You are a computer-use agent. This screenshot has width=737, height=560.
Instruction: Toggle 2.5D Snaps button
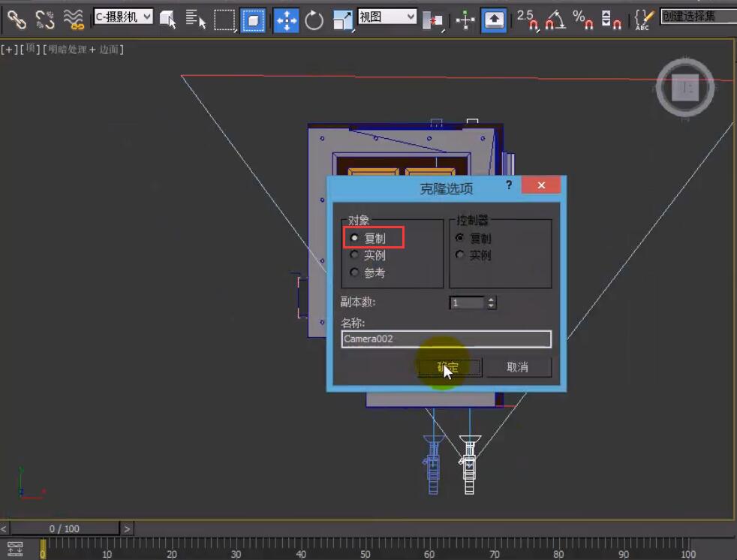click(528, 20)
